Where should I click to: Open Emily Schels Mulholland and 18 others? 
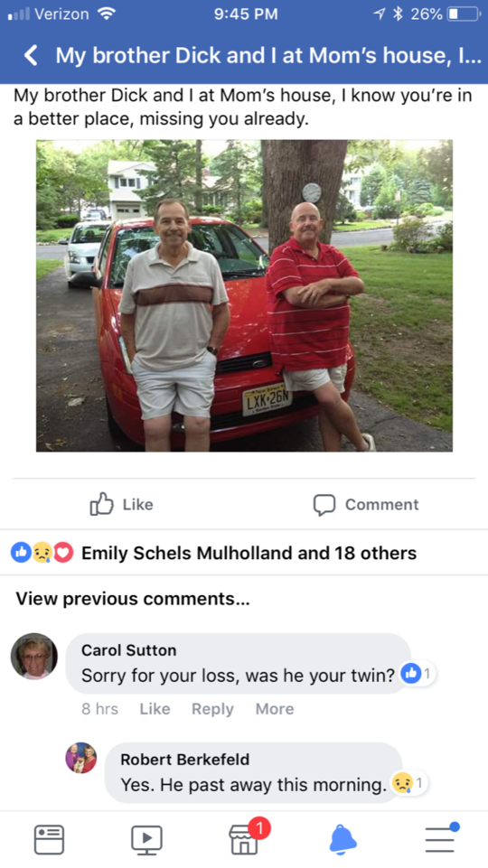[249, 553]
